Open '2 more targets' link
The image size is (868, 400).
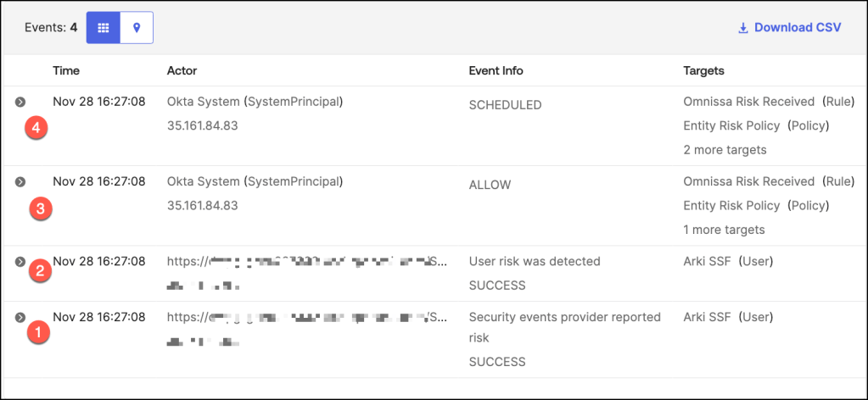tap(725, 149)
